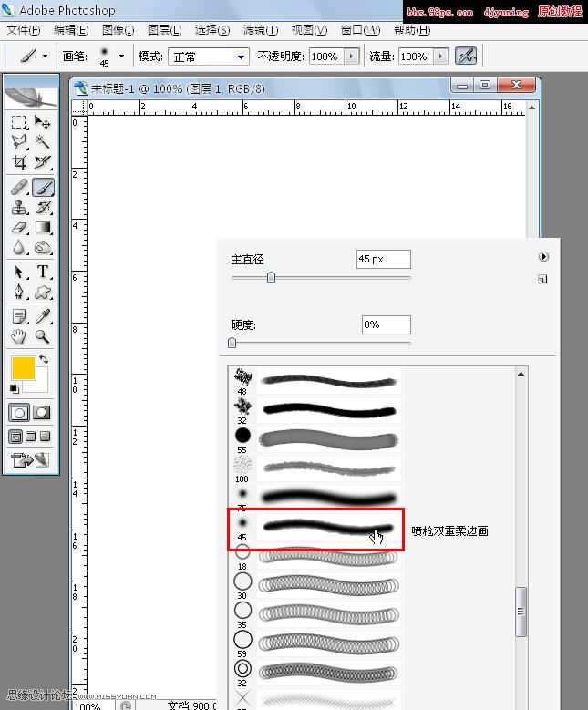The width and height of the screenshot is (588, 710).
Task: Select the Gradient tool
Action: click(43, 227)
